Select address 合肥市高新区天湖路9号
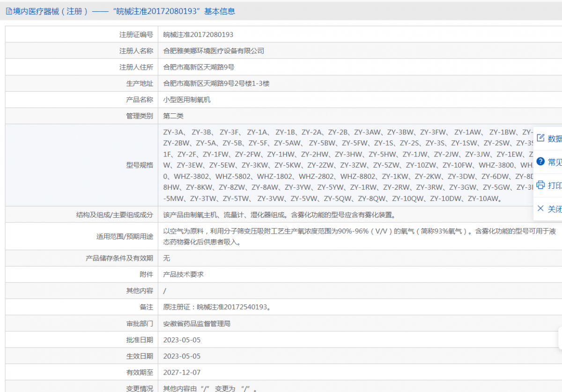The width and height of the screenshot is (562, 392). tap(199, 67)
